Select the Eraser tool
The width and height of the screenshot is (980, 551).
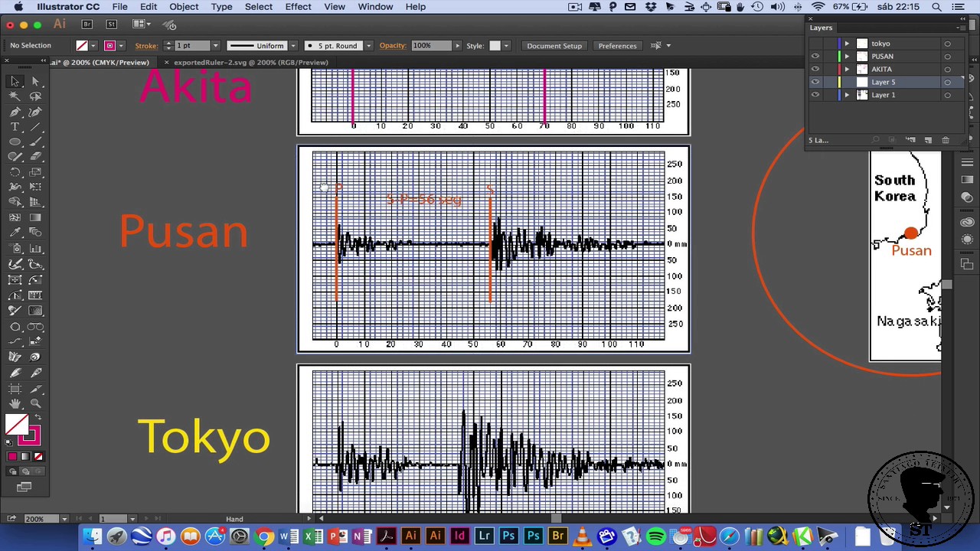pos(35,157)
